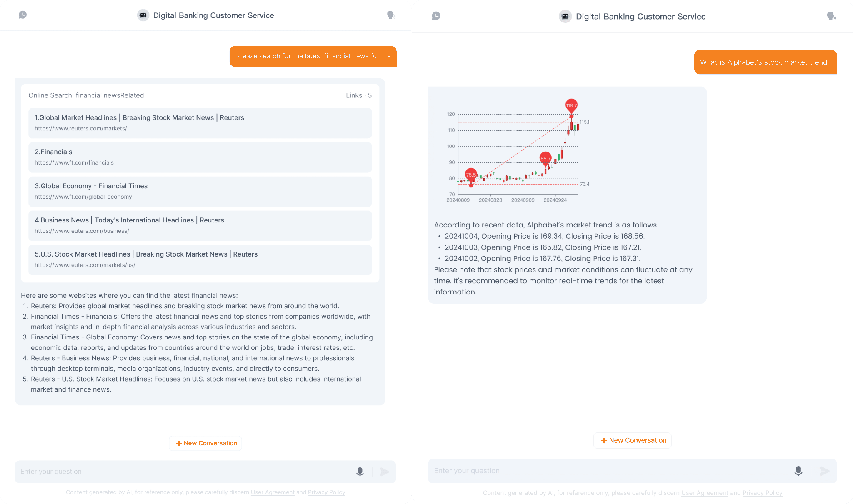Click 'Digital Banking Customer Service' title in right panel

click(x=640, y=17)
